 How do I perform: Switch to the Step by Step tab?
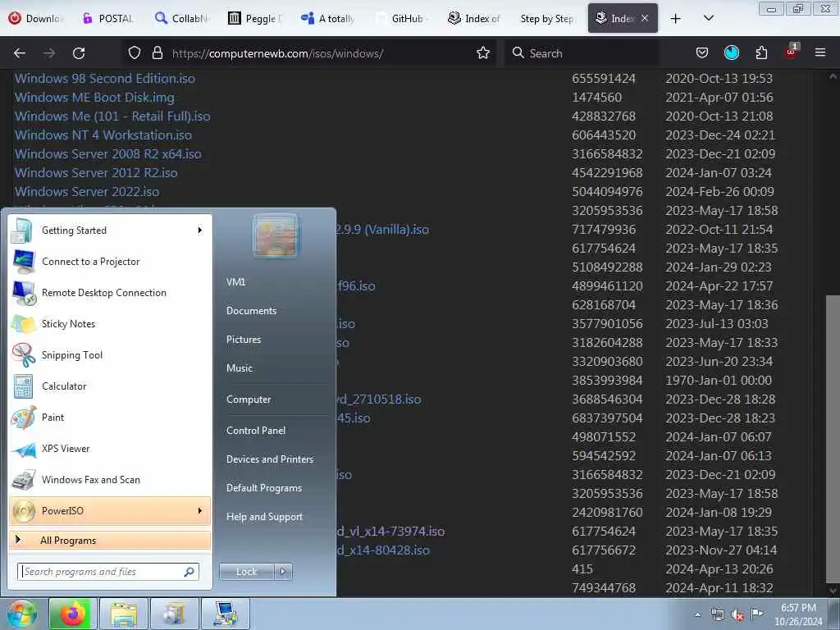(x=546, y=19)
